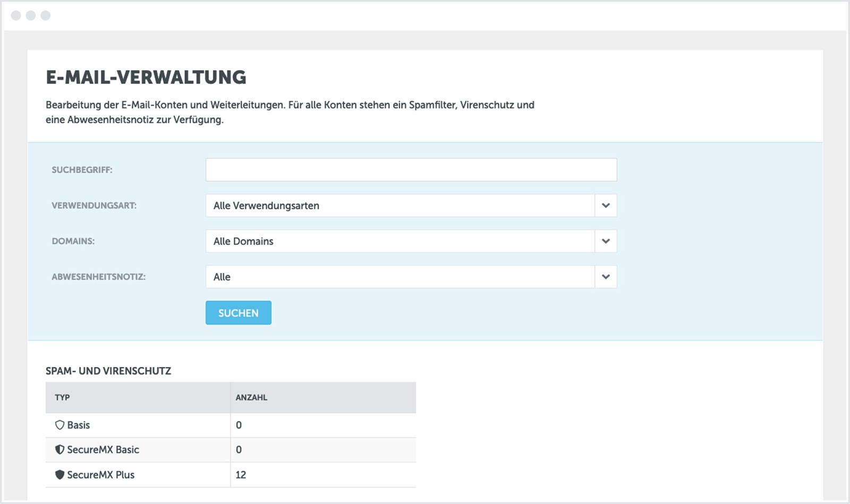Click the half-filled shield icon for SecureMX Basic
This screenshot has height=504, width=850.
(59, 449)
